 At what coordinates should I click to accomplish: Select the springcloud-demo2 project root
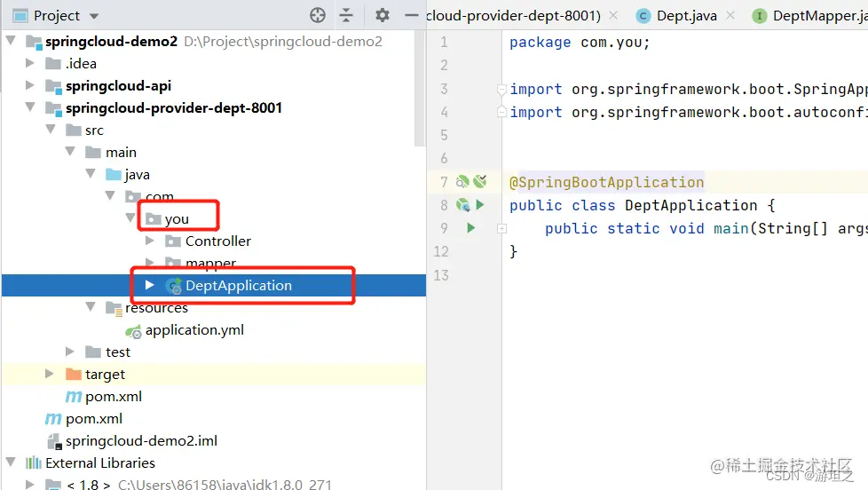pos(111,42)
